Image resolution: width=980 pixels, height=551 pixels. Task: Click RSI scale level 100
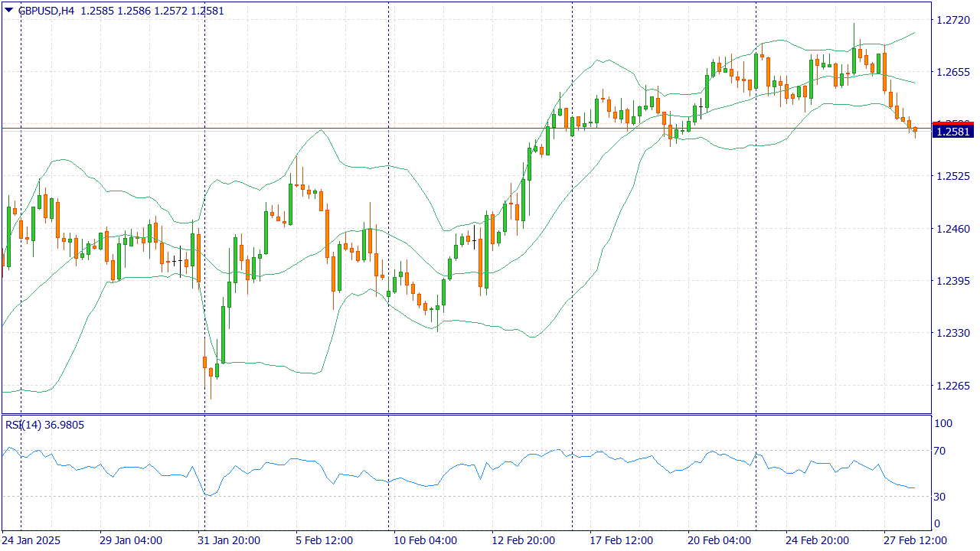click(x=943, y=423)
